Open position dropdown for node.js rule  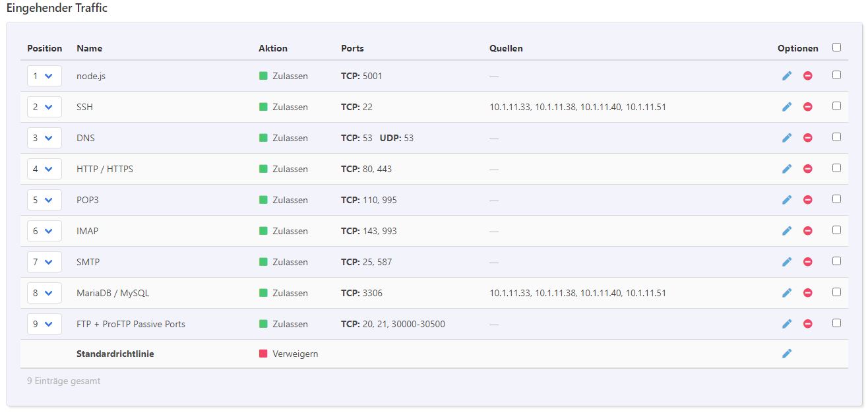click(44, 76)
